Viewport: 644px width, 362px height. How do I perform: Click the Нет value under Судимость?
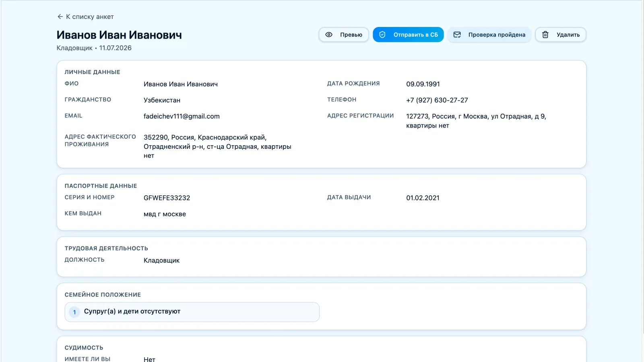[x=149, y=359]
